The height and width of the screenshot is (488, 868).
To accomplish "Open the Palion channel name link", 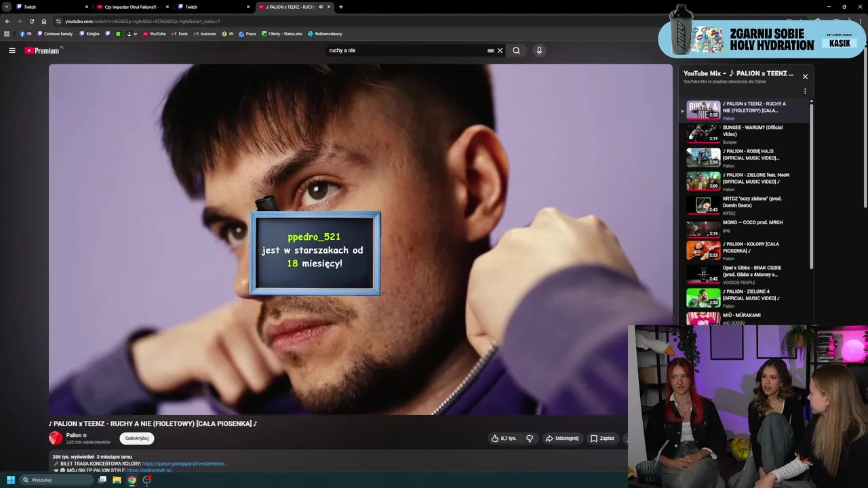I will (74, 435).
